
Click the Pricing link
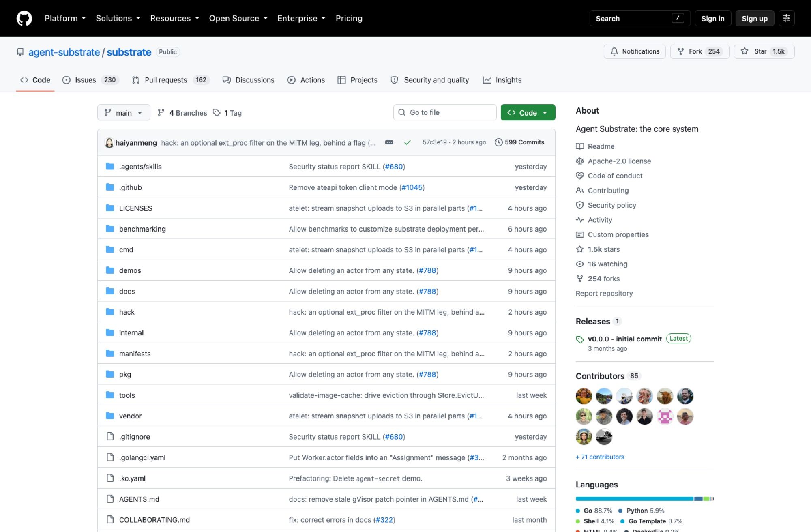coord(349,18)
